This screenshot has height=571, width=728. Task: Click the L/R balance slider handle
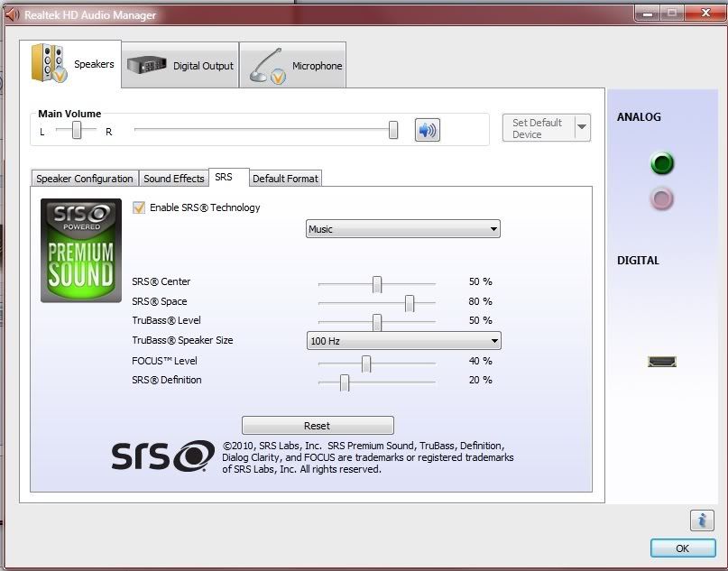coord(77,130)
